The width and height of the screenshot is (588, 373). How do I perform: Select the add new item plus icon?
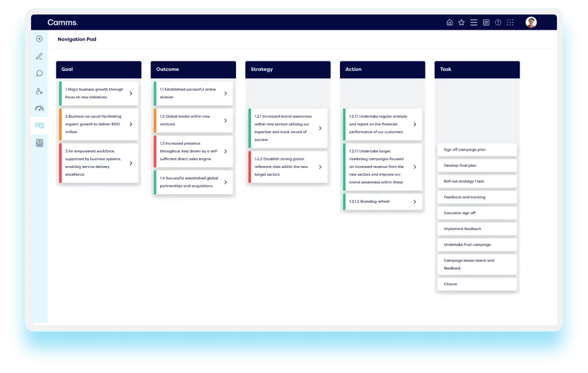pos(39,39)
